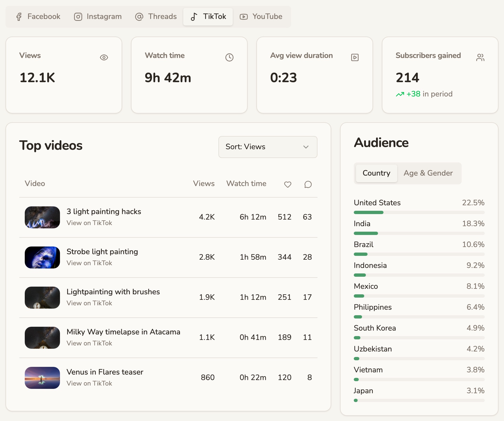Click the YouTube play icon
The width and height of the screenshot is (504, 421).
(x=244, y=17)
